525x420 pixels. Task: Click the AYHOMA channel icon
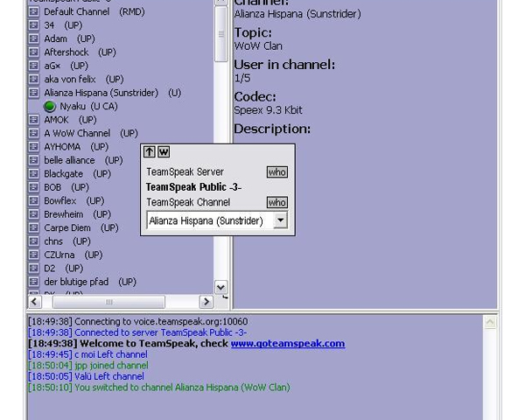[x=33, y=147]
